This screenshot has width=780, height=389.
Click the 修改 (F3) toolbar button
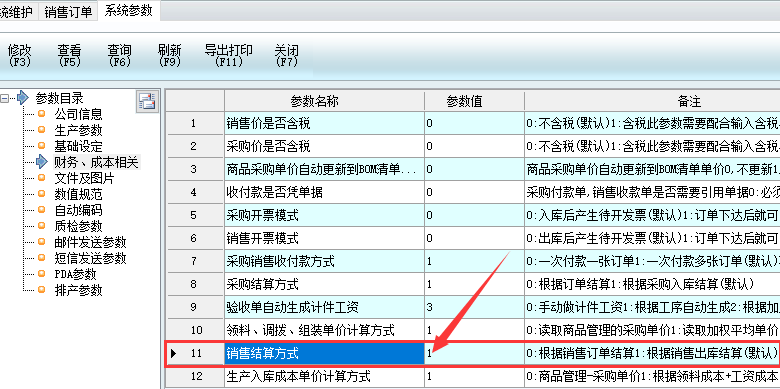click(x=20, y=55)
